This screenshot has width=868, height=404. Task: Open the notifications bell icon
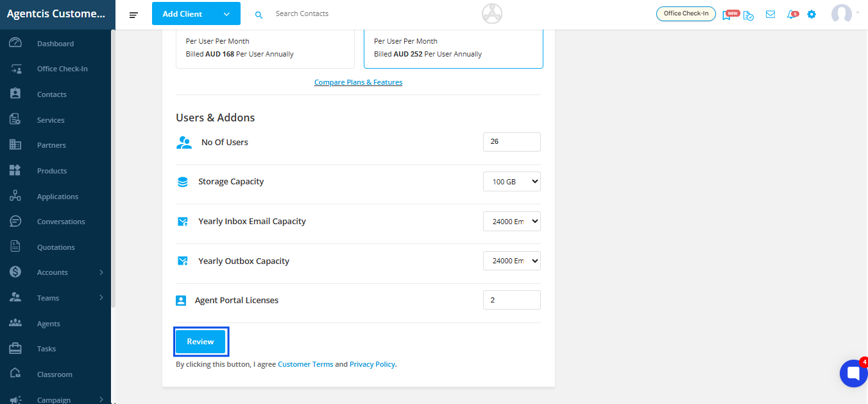[792, 15]
